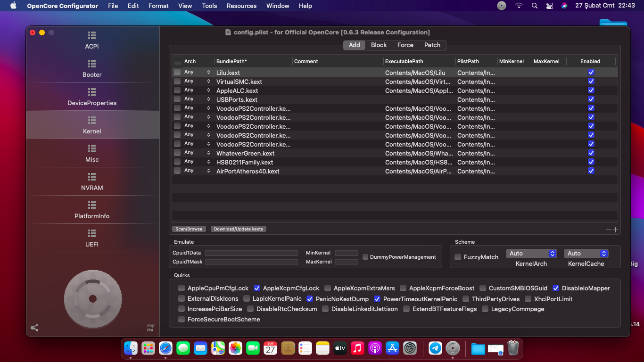Click the Emulate MinKernel input field

tap(347, 253)
